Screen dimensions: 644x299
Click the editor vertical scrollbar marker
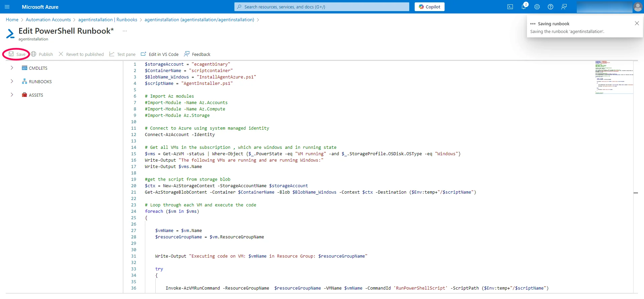coord(636,193)
